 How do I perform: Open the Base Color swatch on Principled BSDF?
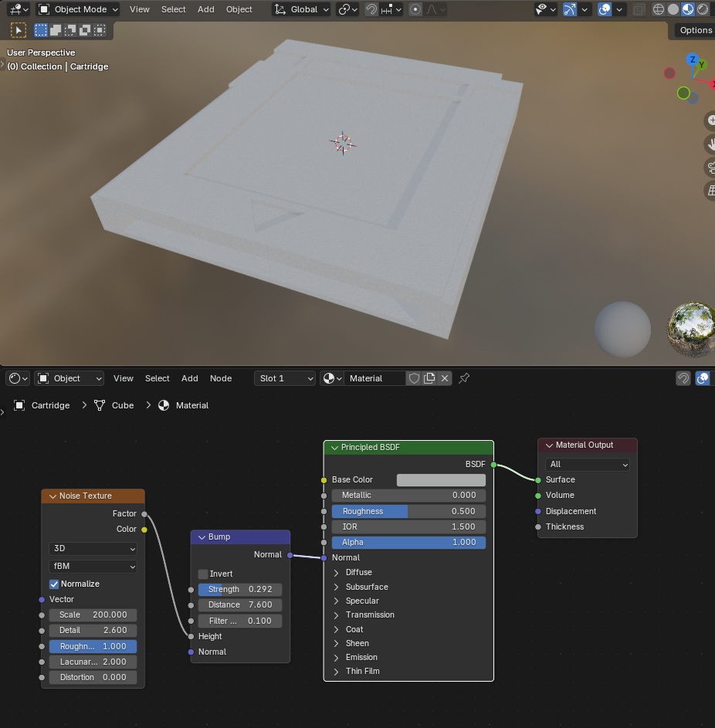440,479
